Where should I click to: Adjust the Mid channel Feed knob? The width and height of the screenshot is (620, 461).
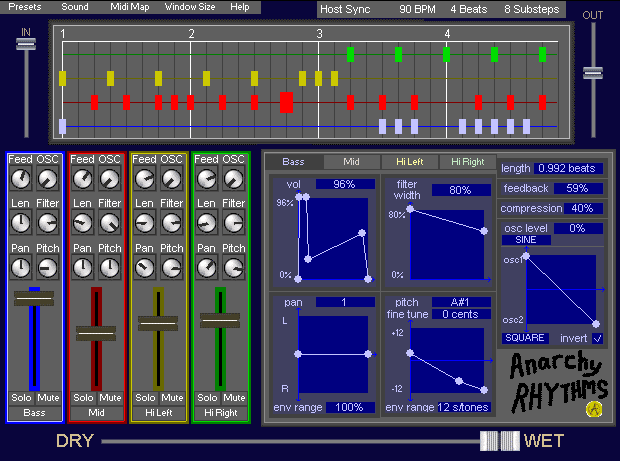pos(83,179)
